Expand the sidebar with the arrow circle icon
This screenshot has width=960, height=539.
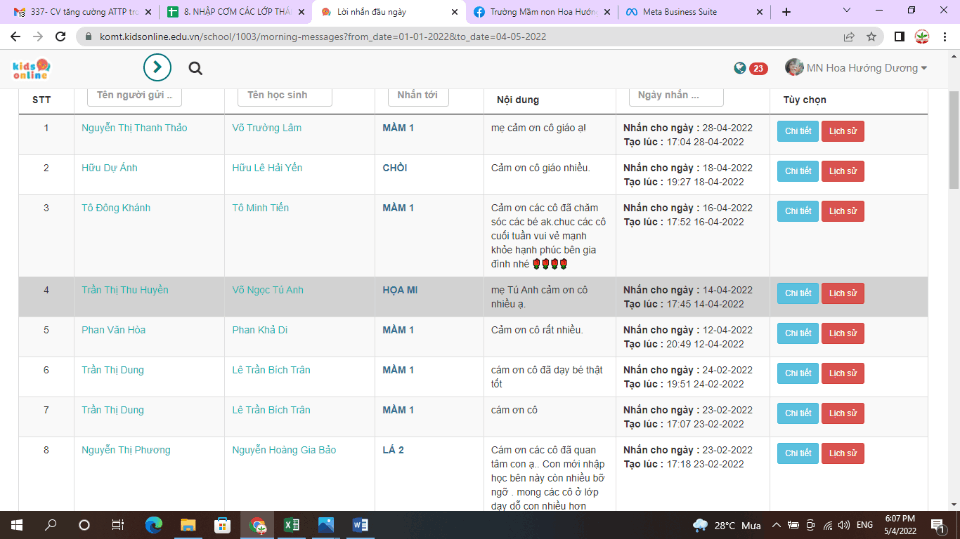[157, 68]
